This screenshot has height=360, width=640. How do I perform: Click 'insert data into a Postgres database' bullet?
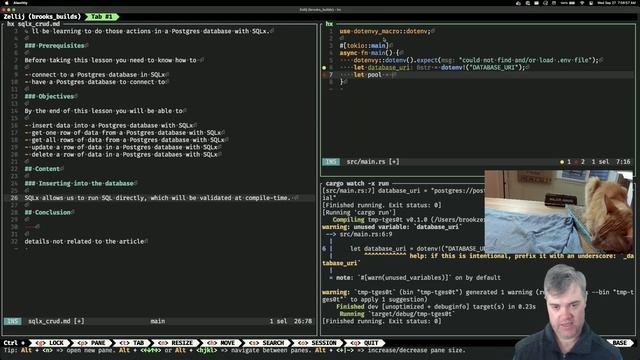coord(109,125)
